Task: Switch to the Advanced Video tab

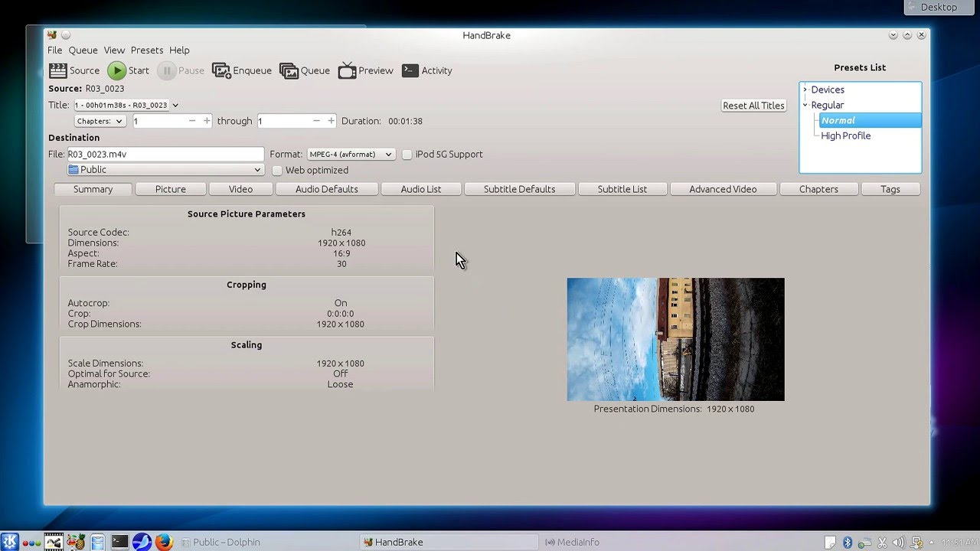Action: pos(723,189)
